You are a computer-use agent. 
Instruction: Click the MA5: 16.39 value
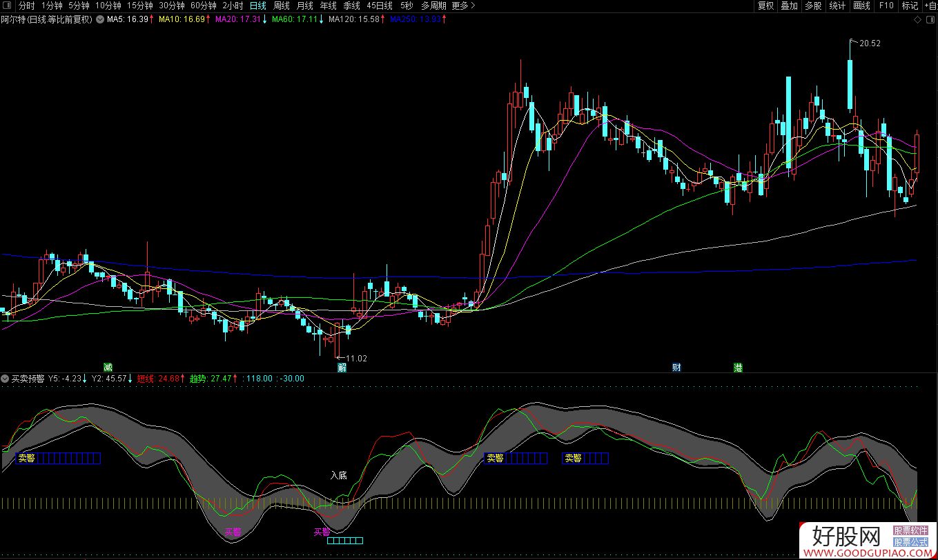pos(128,19)
